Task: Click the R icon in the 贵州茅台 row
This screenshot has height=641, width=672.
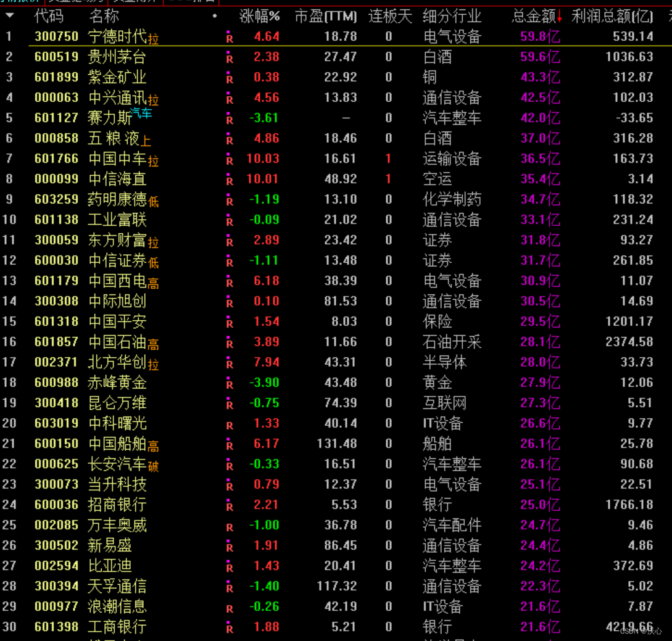Action: (230, 57)
